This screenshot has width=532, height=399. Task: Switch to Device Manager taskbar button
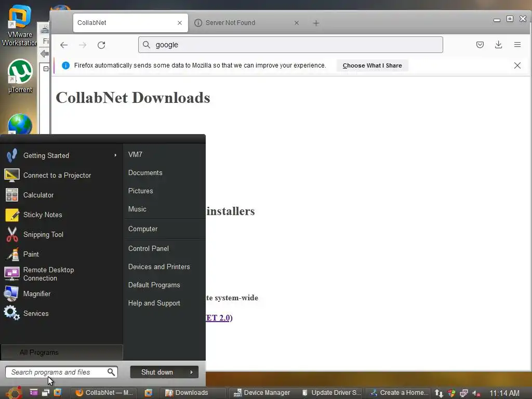[x=262, y=393]
